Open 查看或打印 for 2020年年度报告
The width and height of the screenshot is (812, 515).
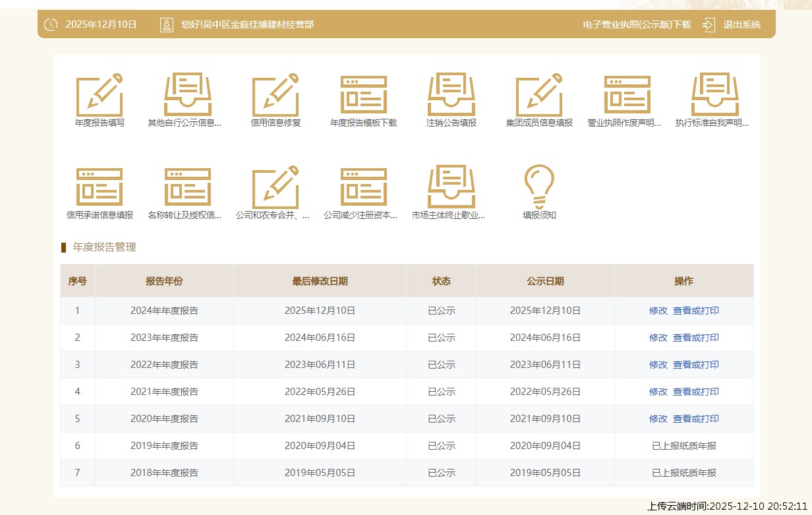695,419
